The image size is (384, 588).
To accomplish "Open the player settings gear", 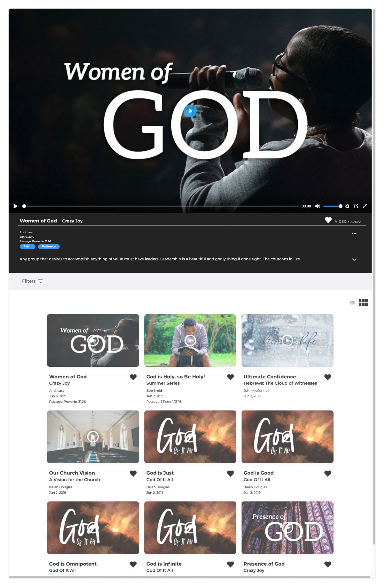I will click(347, 206).
